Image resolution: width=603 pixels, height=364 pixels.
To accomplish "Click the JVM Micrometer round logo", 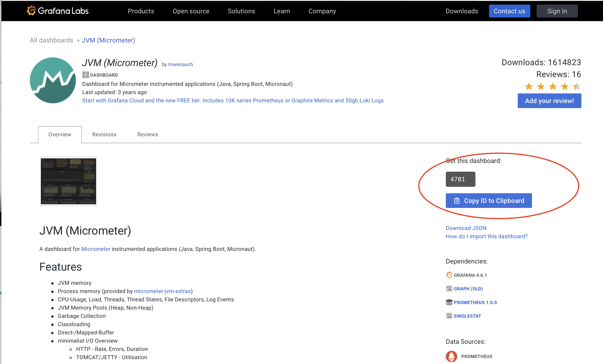I will tap(53, 80).
